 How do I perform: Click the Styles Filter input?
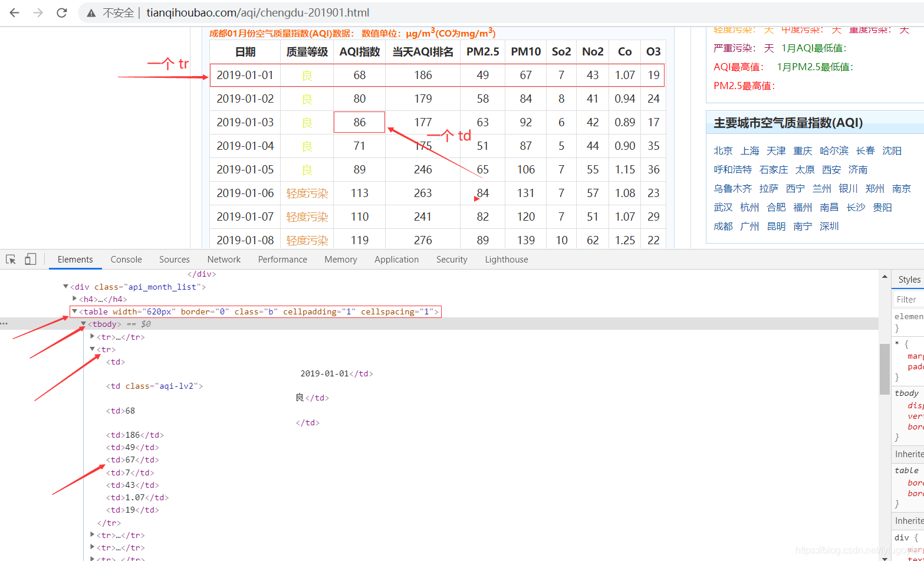[909, 299]
